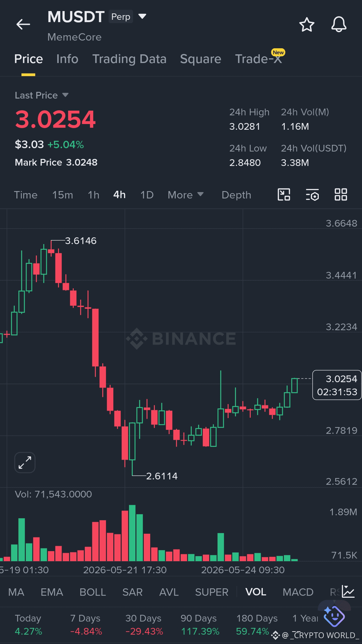This screenshot has width=362, height=644.
Task: Tap the current price tag 3.0254 on chart
Action: [x=337, y=385]
